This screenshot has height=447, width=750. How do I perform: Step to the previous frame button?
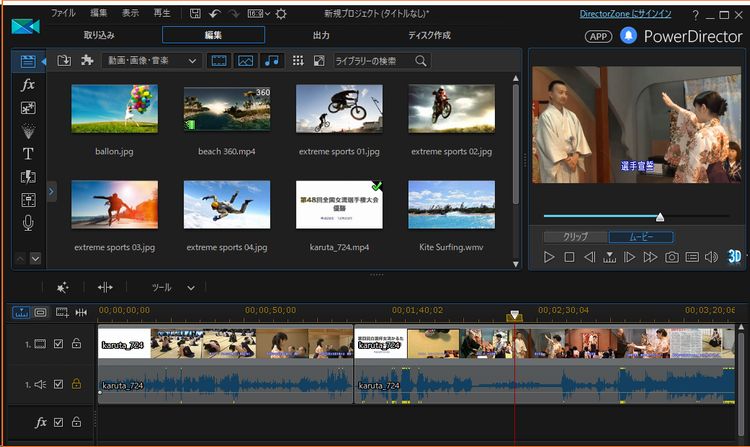click(x=589, y=257)
